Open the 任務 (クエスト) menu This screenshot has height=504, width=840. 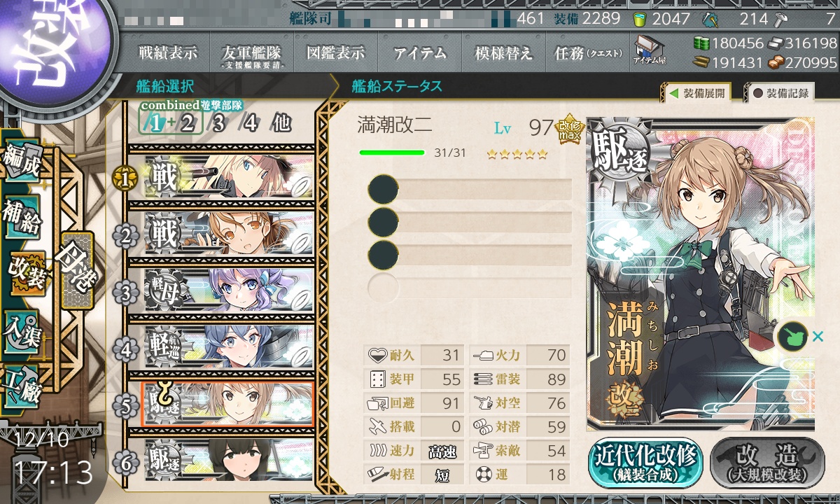tap(588, 52)
